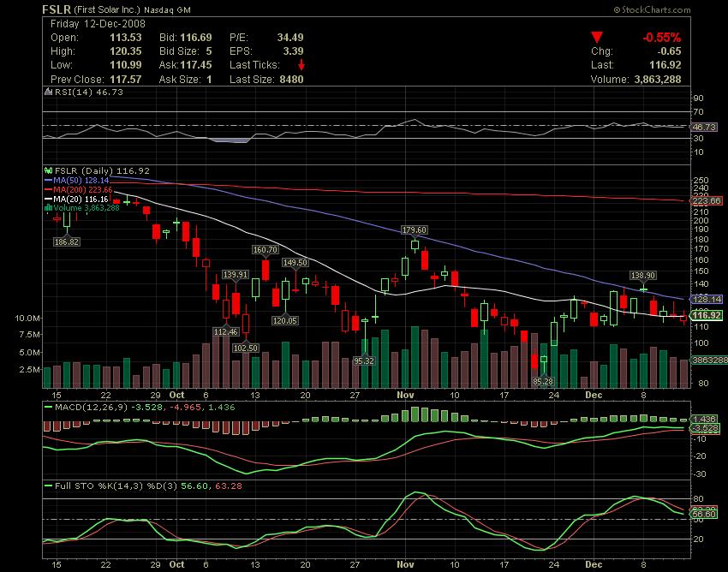Viewport: 728px width, 572px height.
Task: Click the Last Size value 8480
Action: click(291, 80)
